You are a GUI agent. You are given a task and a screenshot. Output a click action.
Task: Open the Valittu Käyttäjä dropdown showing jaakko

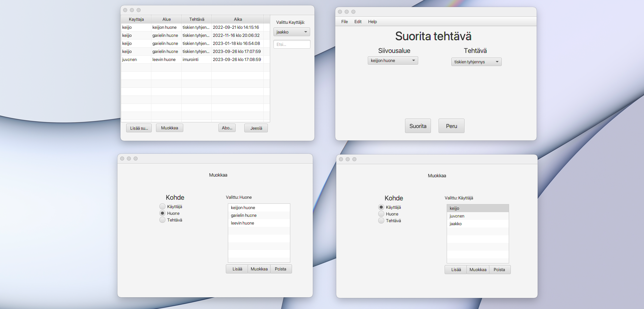point(292,32)
